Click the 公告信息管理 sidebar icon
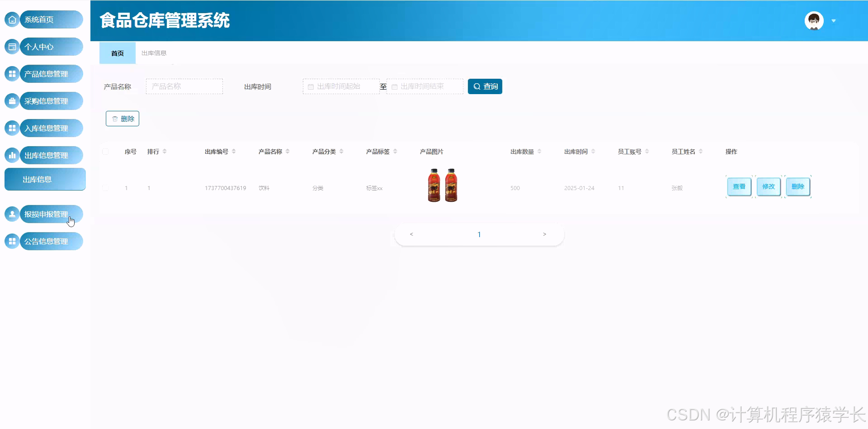The height and width of the screenshot is (429, 868). [x=12, y=241]
